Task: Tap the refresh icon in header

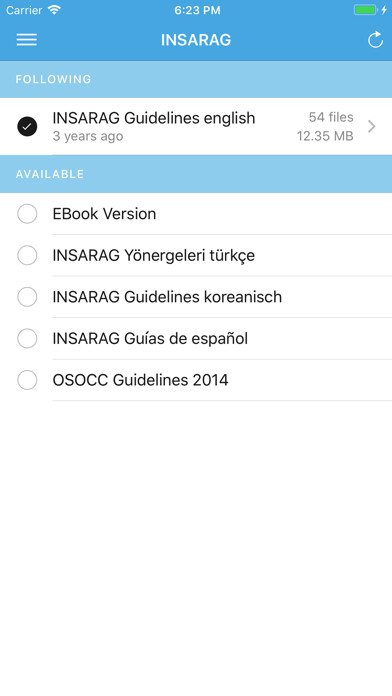Action: [375, 40]
